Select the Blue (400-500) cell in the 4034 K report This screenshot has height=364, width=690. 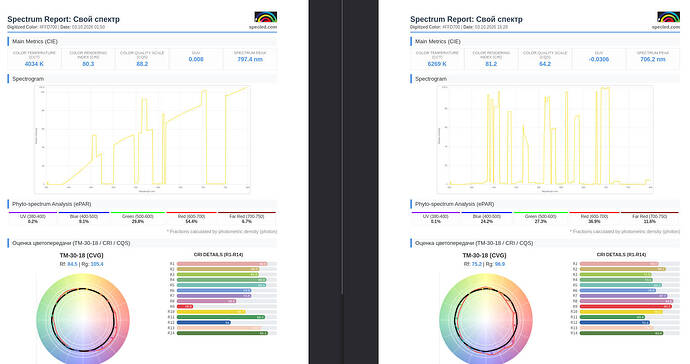pos(84,218)
